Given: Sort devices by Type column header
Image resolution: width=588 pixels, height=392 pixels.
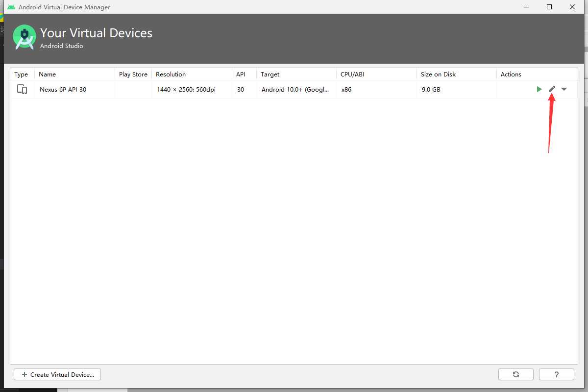Looking at the screenshot, I should [x=22, y=74].
